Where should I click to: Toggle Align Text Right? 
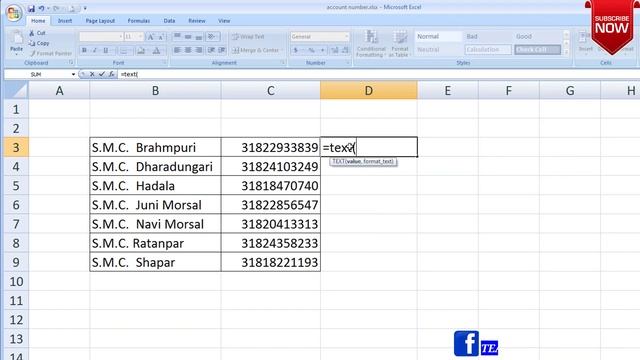199,50
